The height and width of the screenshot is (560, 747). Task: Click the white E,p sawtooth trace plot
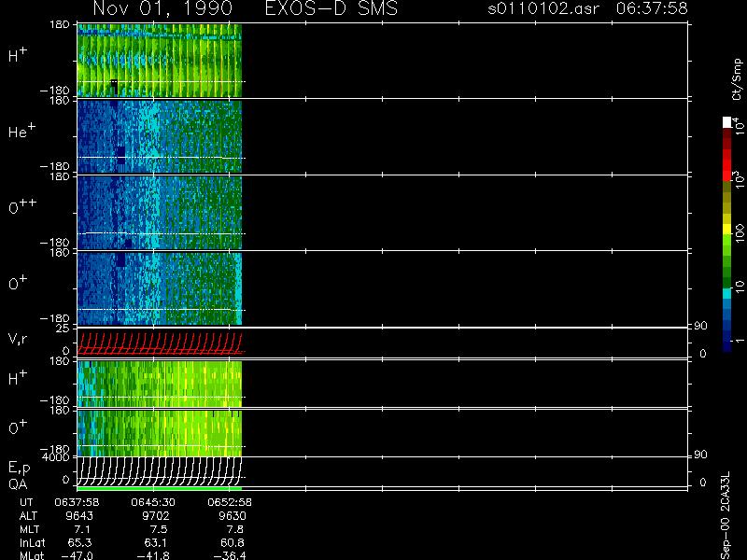(160, 471)
